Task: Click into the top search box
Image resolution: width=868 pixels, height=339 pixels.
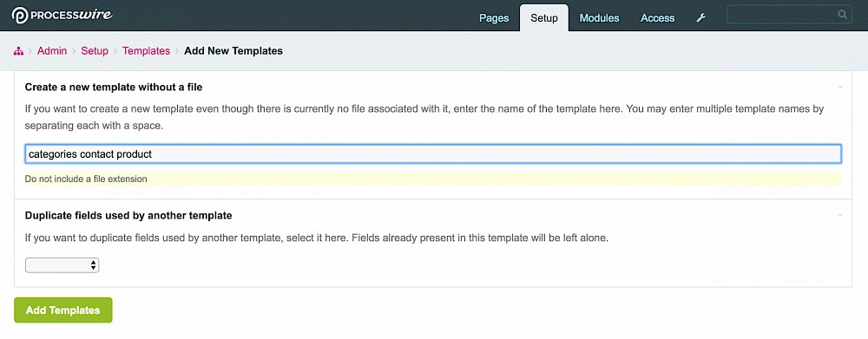Action: click(789, 15)
